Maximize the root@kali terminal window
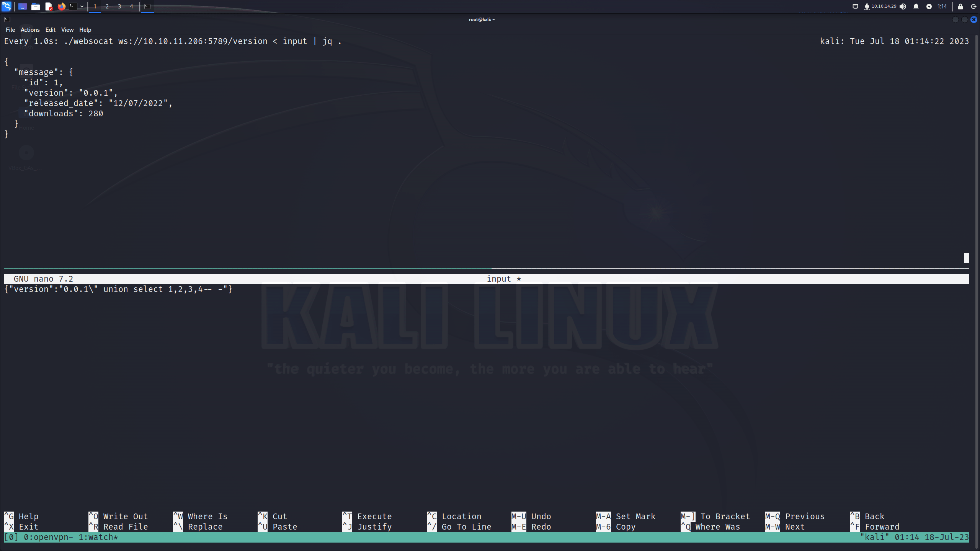This screenshot has height=551, width=980. point(965,20)
